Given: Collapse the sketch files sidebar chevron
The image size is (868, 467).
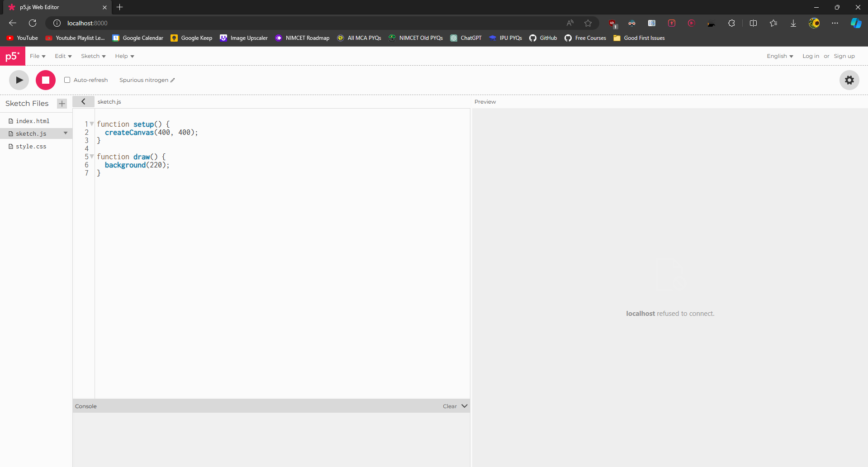Looking at the screenshot, I should [x=83, y=101].
